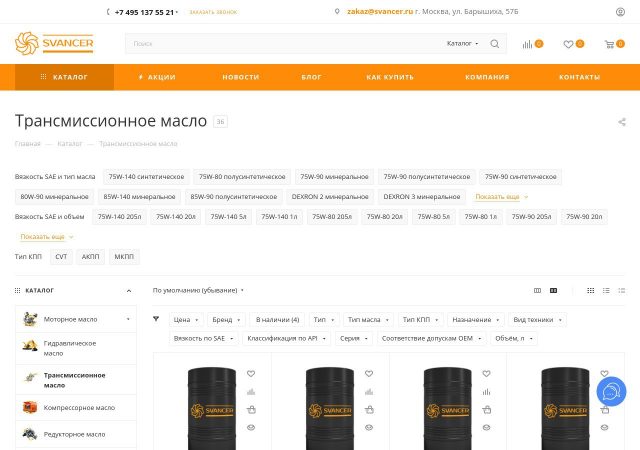Toggle the CVT transmission type filter
This screenshot has height=450, width=640.
tap(61, 257)
